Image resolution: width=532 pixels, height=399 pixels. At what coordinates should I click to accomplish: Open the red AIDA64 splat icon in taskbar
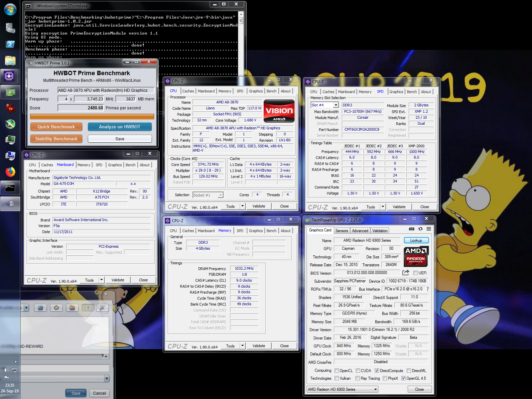pyautogui.click(x=10, y=108)
